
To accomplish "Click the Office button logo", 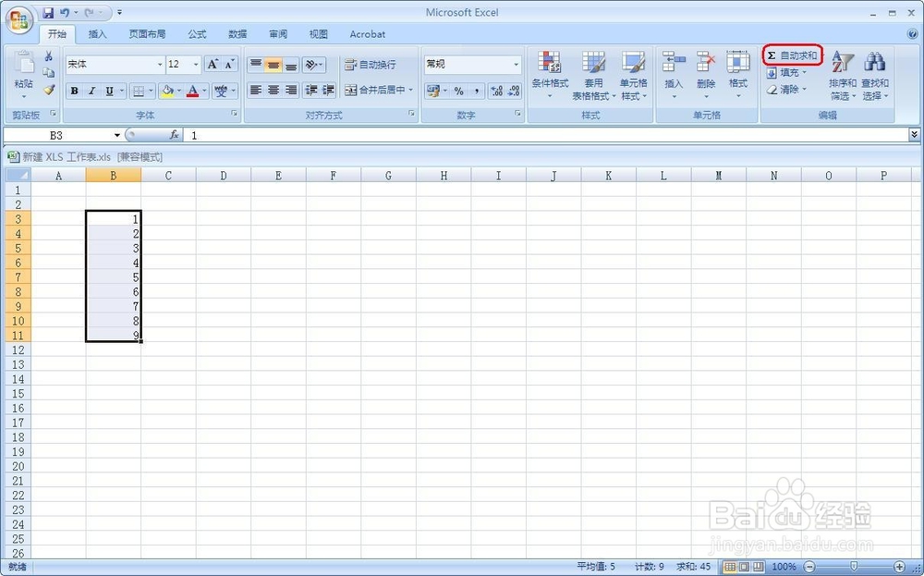I will click(18, 21).
